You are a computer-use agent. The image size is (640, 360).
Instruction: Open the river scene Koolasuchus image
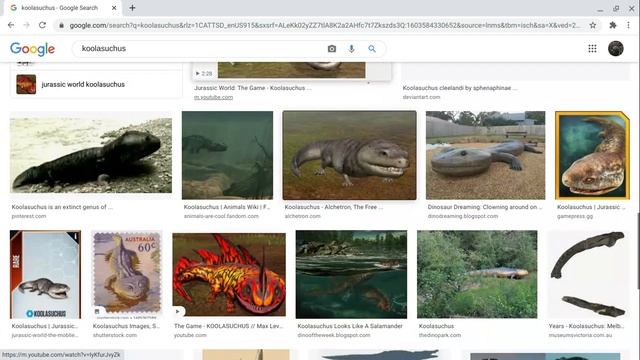[x=351, y=274]
